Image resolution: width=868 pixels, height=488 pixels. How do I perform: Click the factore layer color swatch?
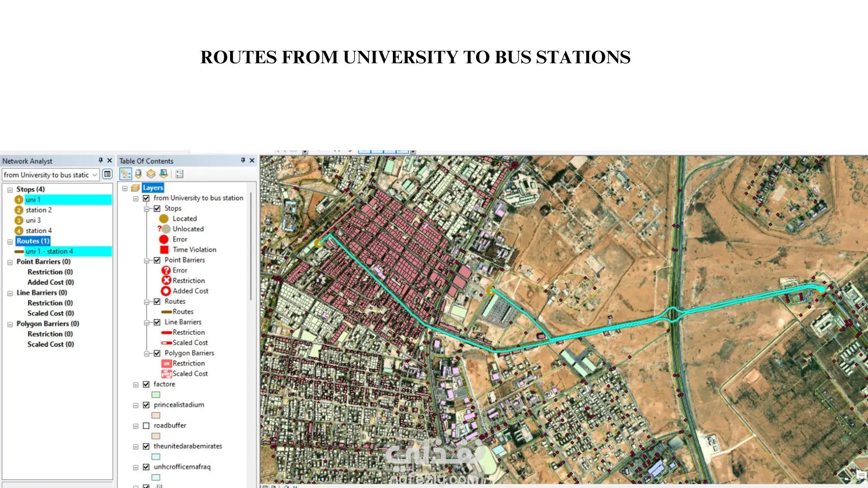(156, 395)
